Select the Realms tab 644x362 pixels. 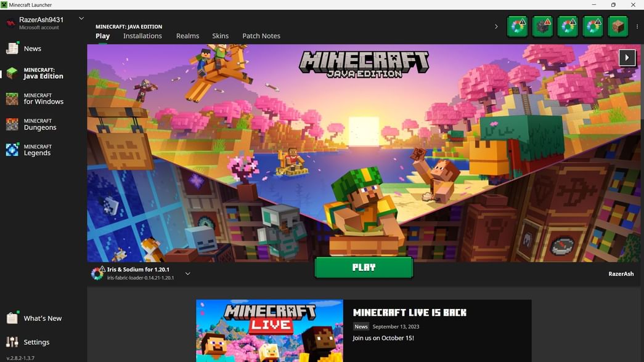(187, 36)
